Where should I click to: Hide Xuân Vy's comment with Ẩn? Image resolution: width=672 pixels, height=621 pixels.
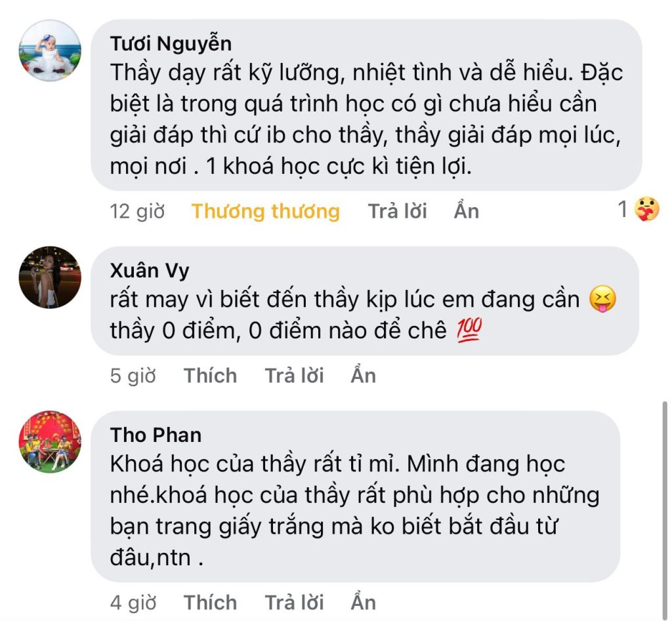[363, 376]
